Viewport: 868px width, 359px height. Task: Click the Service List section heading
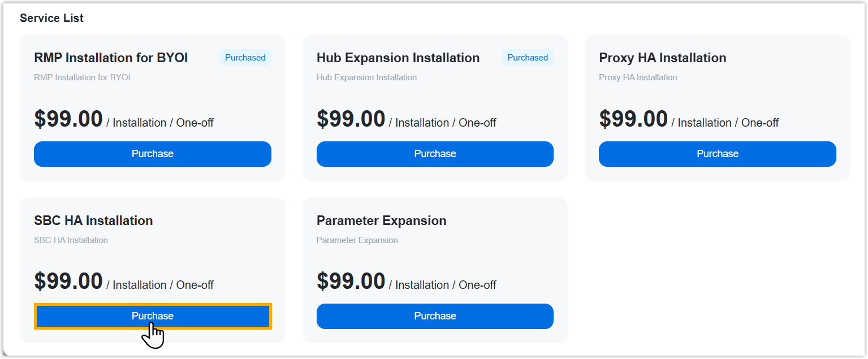51,18
